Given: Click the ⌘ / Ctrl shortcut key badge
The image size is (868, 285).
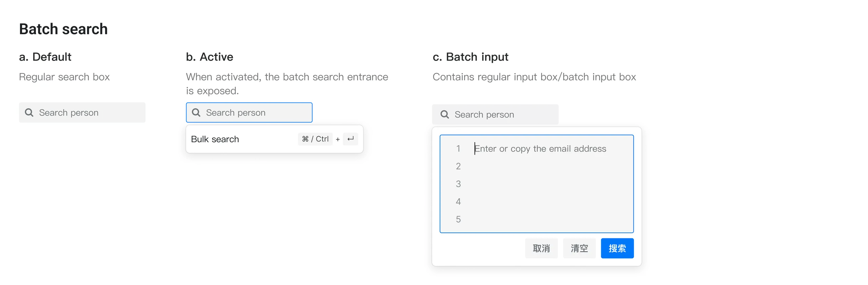Looking at the screenshot, I should point(315,139).
